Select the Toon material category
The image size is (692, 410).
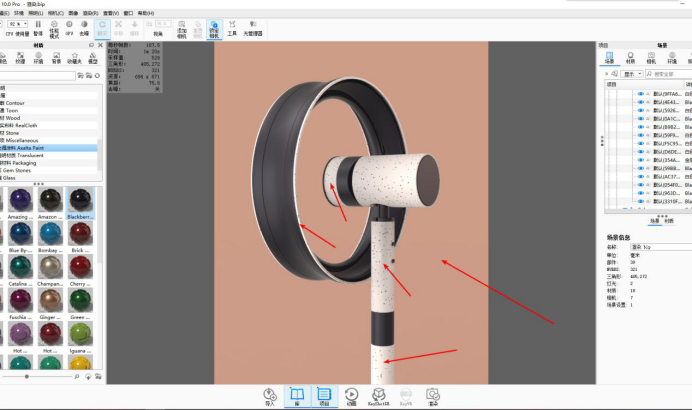click(12, 110)
